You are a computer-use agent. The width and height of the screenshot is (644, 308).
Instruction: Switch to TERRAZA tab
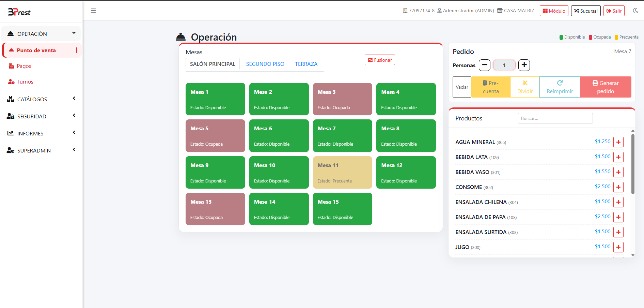(x=306, y=64)
